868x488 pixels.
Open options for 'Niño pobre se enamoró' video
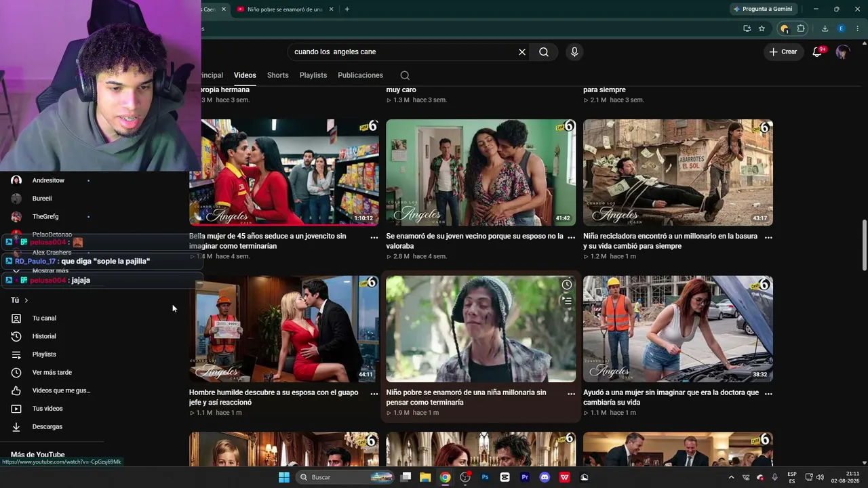tap(571, 393)
